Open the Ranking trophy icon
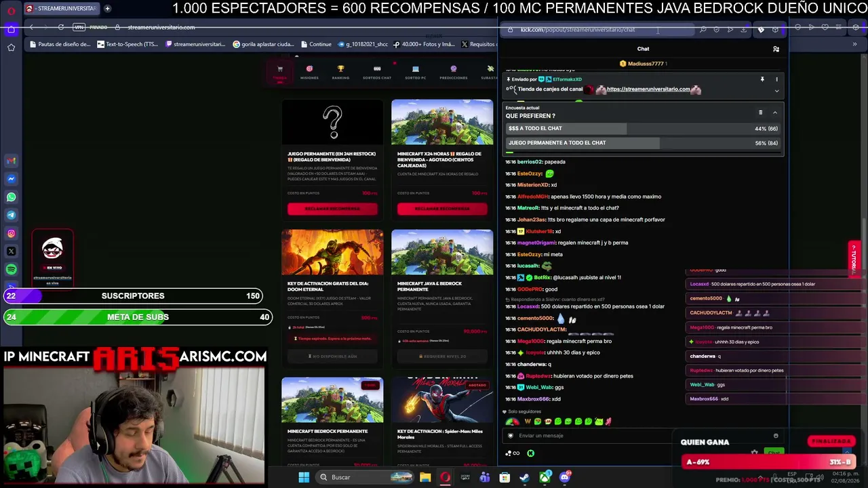This screenshot has height=488, width=868. (340, 69)
